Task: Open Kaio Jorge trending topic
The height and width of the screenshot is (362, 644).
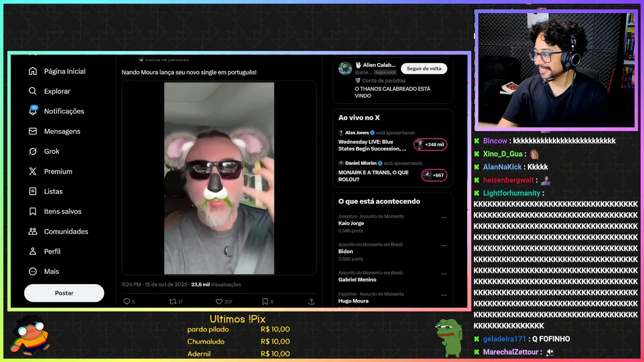Action: pyautogui.click(x=351, y=223)
